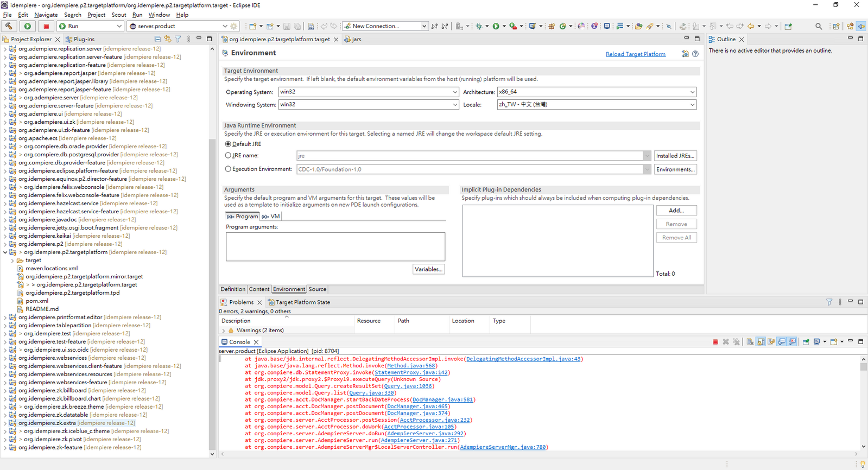
Task: Expand the Warnings (2 items) row
Action: point(224,331)
